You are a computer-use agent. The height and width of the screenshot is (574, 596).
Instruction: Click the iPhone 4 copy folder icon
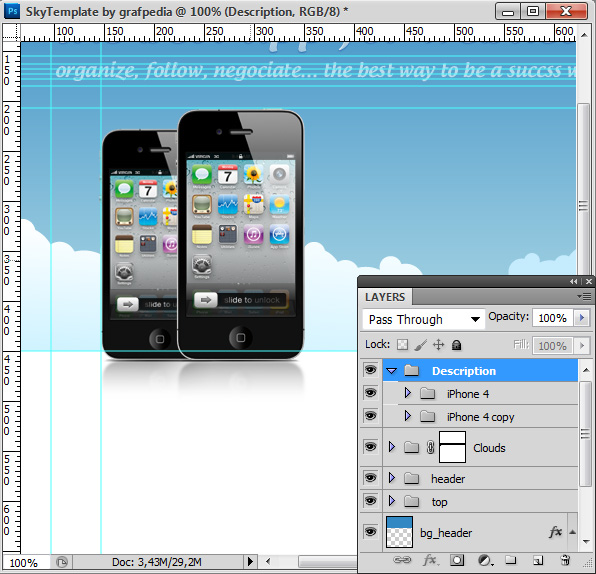click(428, 416)
